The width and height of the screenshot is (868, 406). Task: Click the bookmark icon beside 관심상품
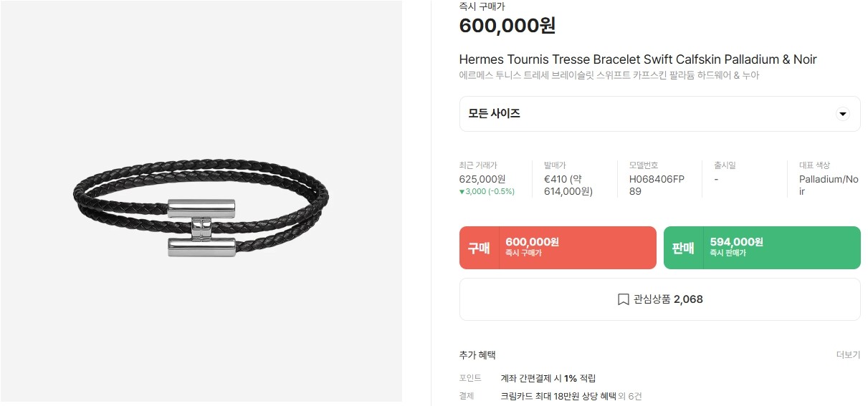(623, 299)
